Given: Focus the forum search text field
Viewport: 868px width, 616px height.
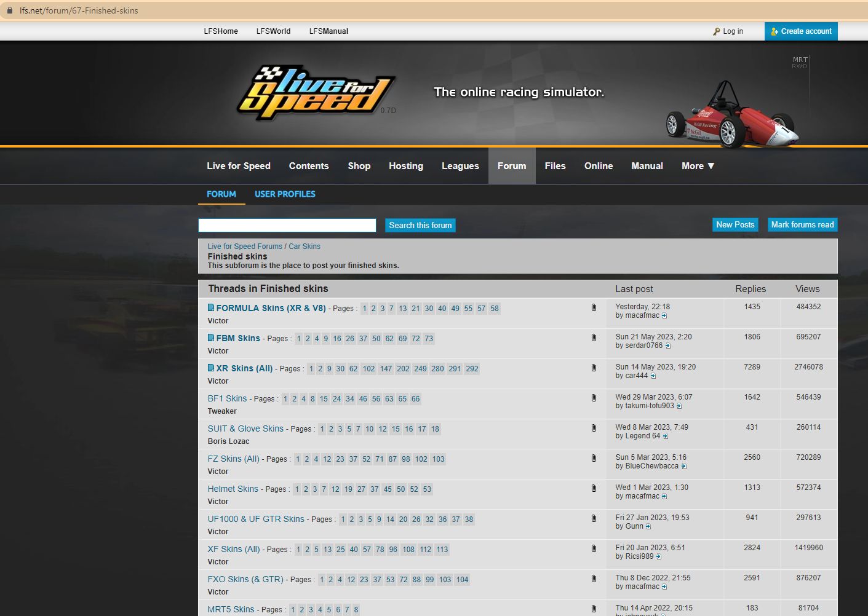Looking at the screenshot, I should click(x=287, y=226).
